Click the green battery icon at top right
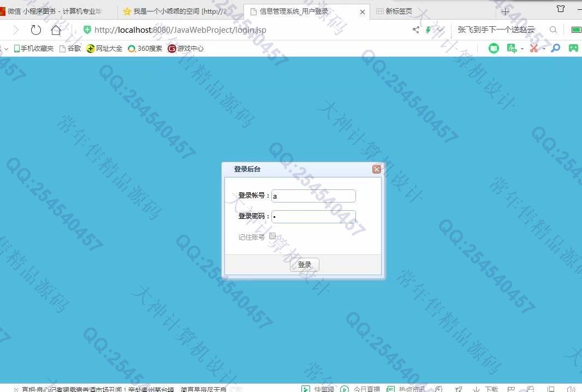Image resolution: width=582 pixels, height=392 pixels. pos(577,29)
